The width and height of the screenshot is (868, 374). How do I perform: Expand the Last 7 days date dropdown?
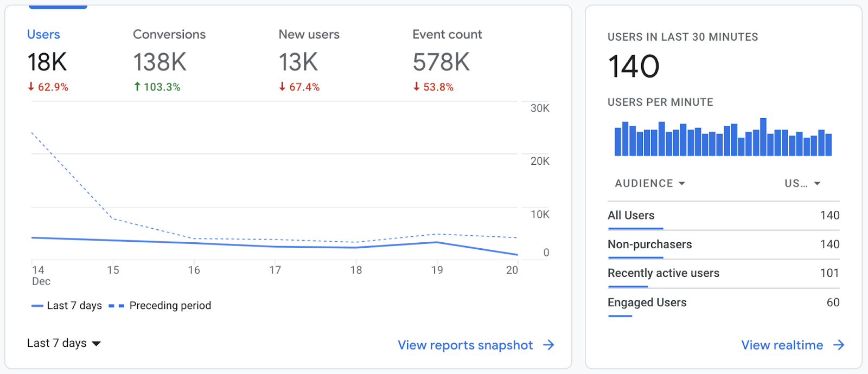point(64,343)
